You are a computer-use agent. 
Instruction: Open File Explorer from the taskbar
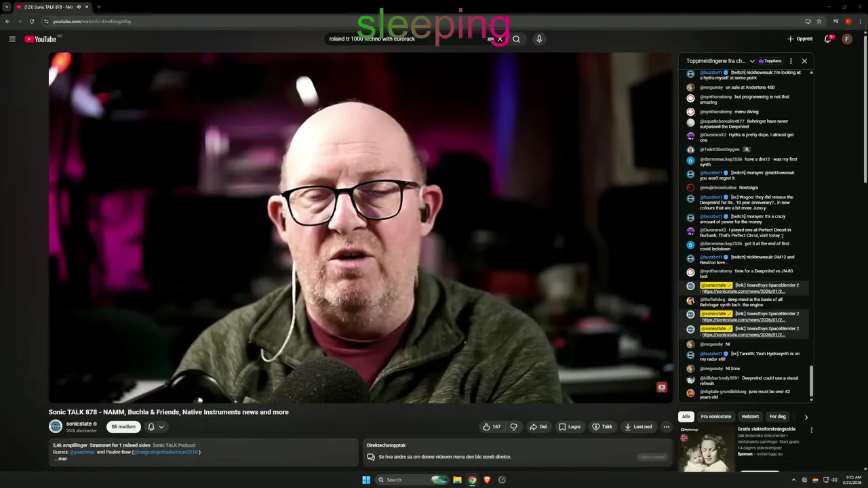(x=457, y=480)
